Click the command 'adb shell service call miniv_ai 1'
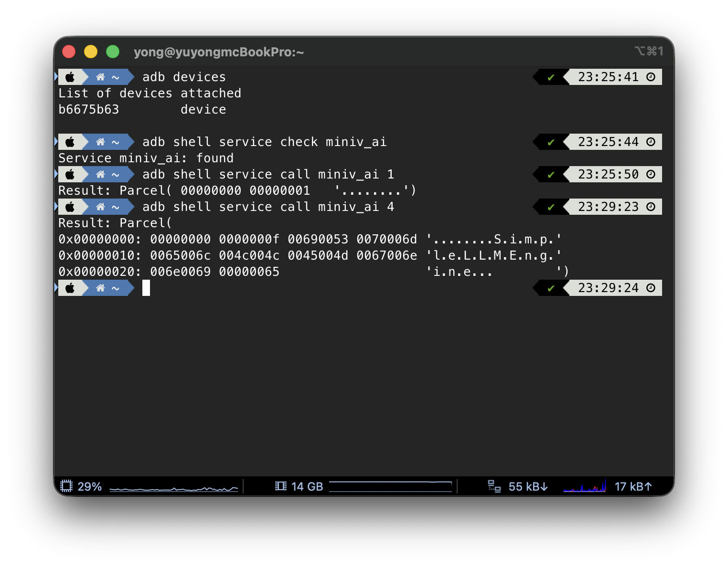728x567 pixels. 268,174
